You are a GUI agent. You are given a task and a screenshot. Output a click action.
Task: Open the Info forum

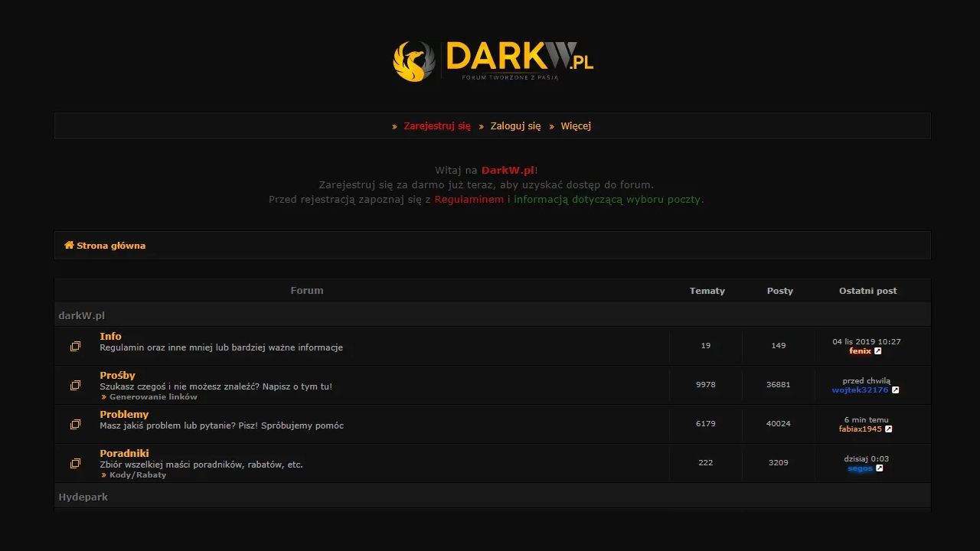pos(110,336)
